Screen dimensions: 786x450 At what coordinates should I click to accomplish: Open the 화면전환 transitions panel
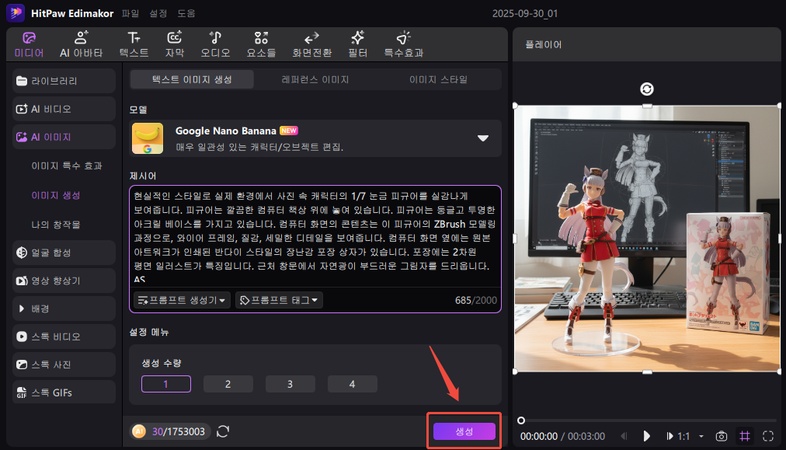(x=311, y=43)
